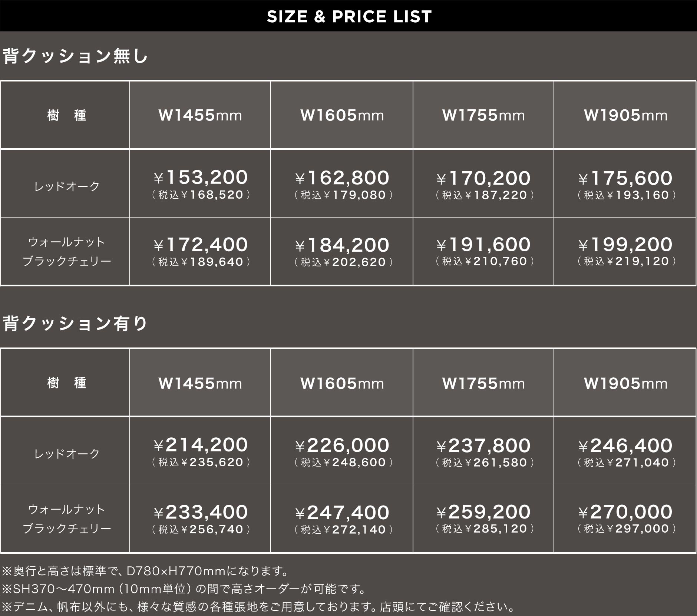
Task: Click the SIZE & PRICE LIST title
Action: (349, 17)
